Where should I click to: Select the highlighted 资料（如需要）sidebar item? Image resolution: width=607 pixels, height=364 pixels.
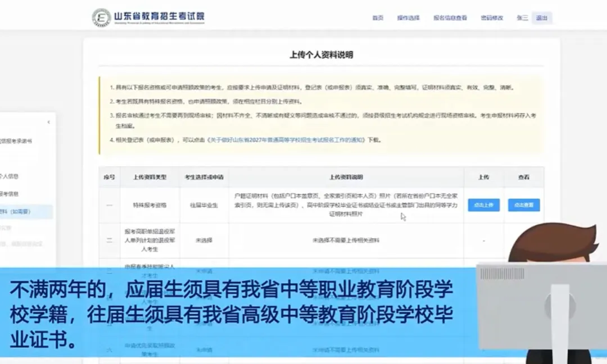tap(25, 212)
